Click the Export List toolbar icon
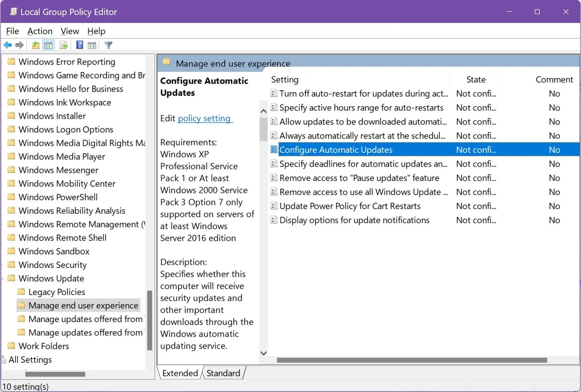This screenshot has width=581, height=392. click(64, 45)
